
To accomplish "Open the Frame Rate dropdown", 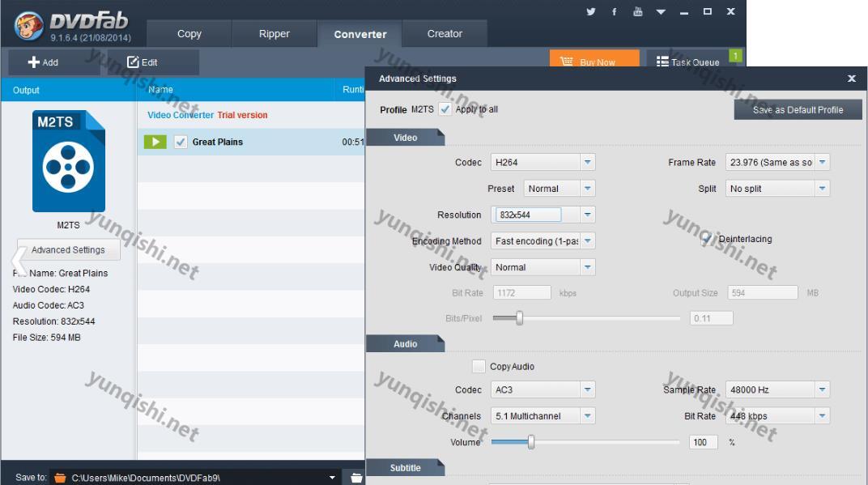I will point(777,162).
